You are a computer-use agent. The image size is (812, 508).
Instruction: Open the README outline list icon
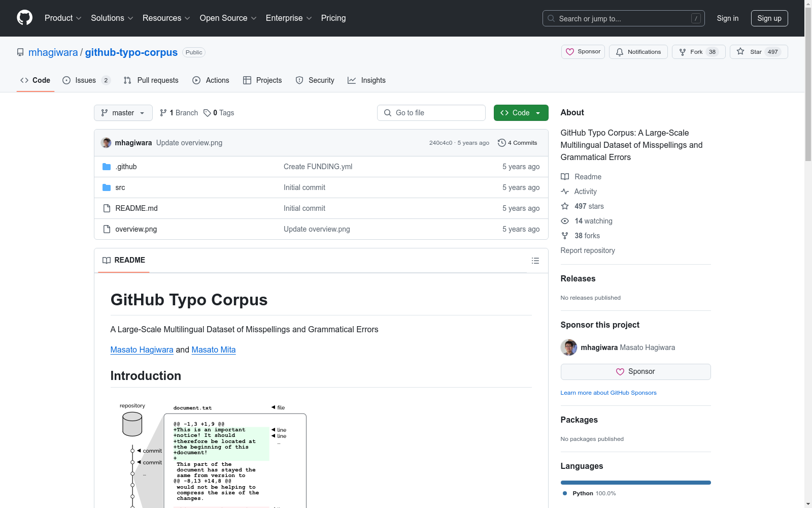tap(535, 261)
